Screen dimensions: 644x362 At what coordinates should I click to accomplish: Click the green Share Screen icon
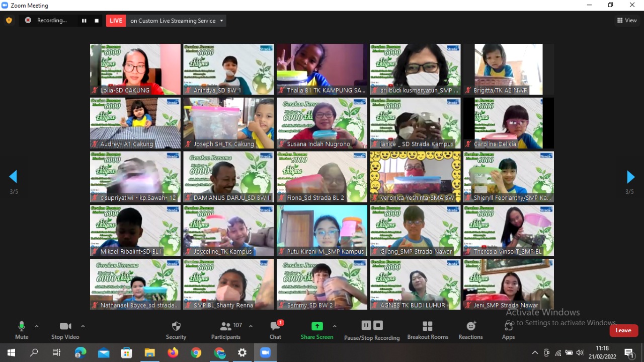pyautogui.click(x=317, y=326)
